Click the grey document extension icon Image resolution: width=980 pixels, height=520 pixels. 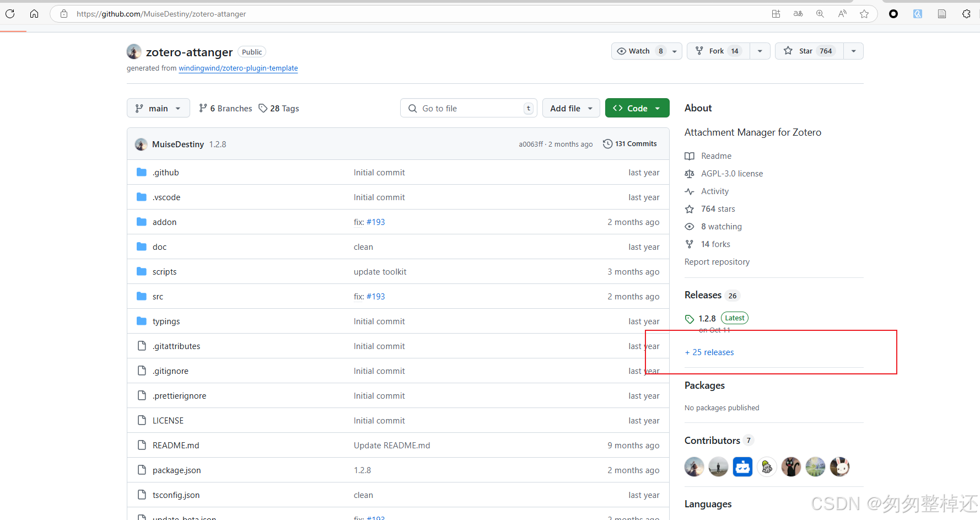[942, 14]
